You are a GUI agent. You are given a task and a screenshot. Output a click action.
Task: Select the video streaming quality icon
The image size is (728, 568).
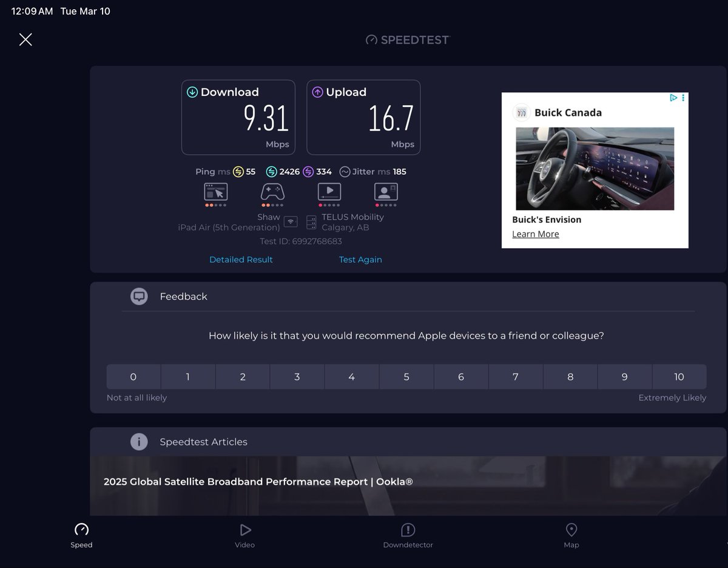pos(329,192)
